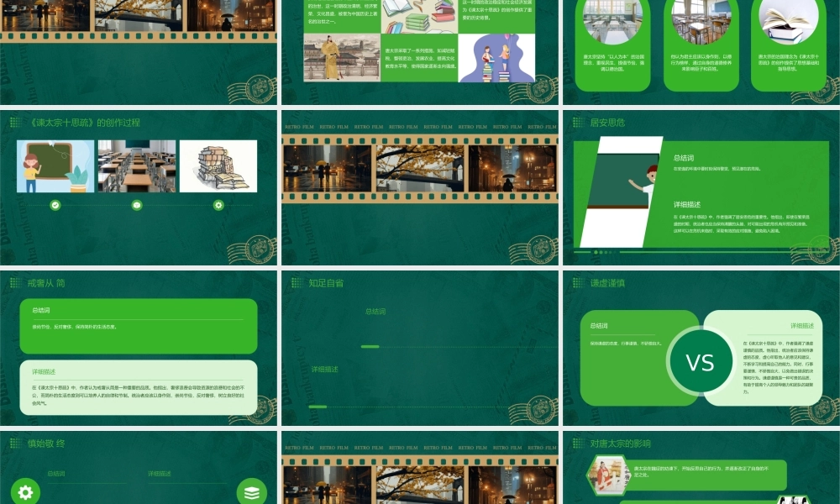Click the 总结词 heading in the 戒奢从简 slide
840x504 pixels.
pyautogui.click(x=40, y=311)
